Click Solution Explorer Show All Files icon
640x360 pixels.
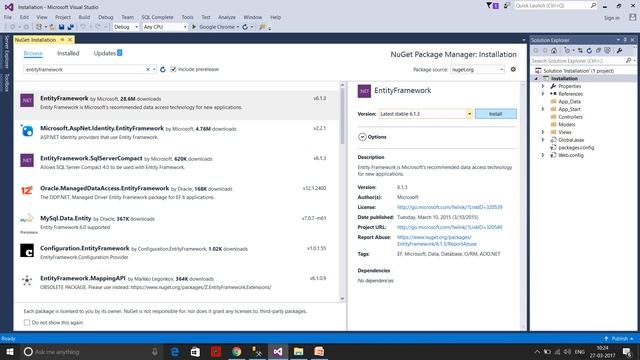click(x=607, y=51)
